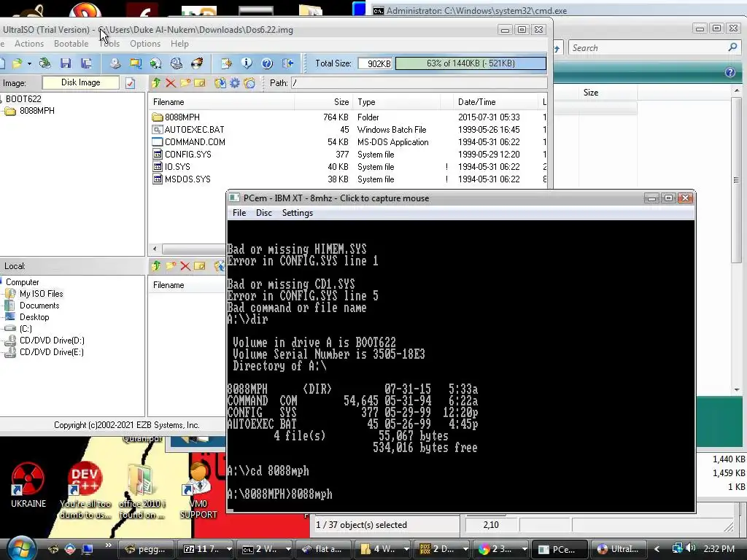Select the 8088MPH folder in image tree
Viewport: 747px width, 560px height.
click(x=36, y=111)
